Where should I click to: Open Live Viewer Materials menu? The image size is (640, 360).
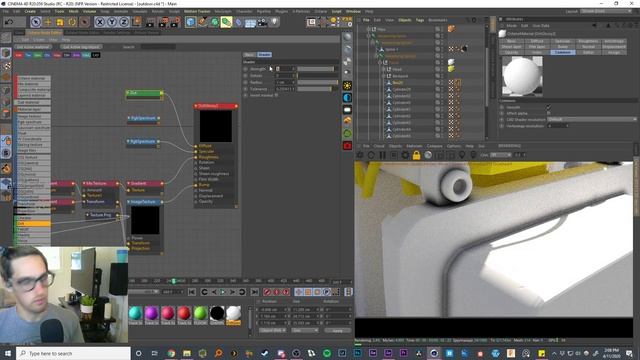(414, 146)
